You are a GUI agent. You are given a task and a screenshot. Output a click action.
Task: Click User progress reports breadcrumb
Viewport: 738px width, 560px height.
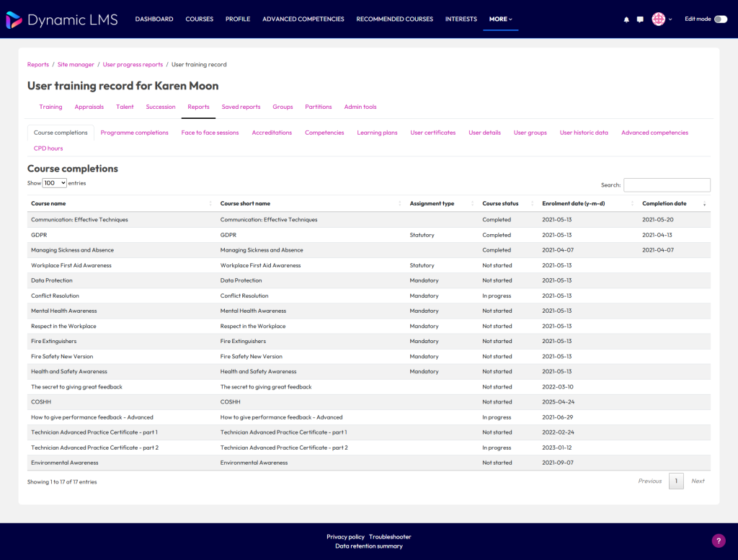click(133, 64)
